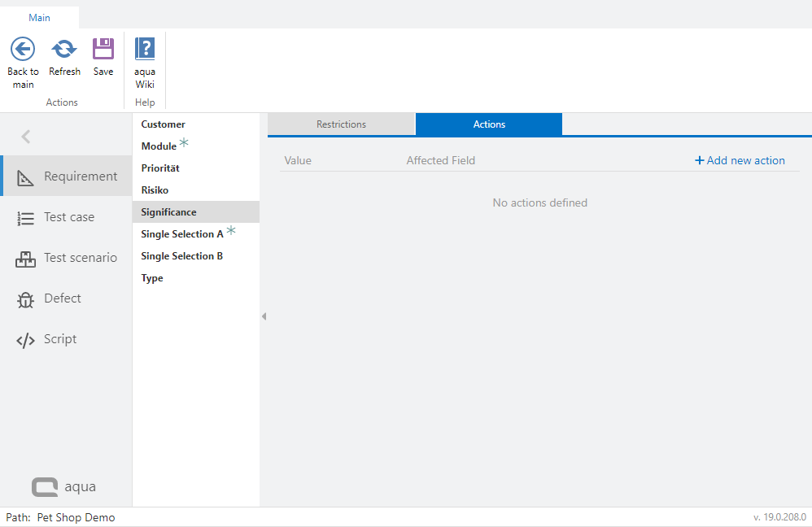Switch to the Restrictions tab
Viewport: 812px width, 527px height.
tap(341, 124)
